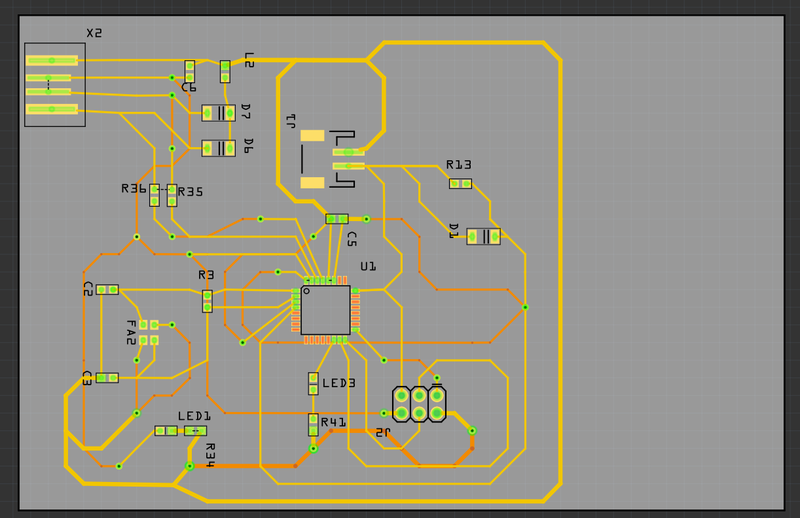Screen dimensions: 800x518
Task: Select the FA2 component pads
Action: tap(149, 332)
